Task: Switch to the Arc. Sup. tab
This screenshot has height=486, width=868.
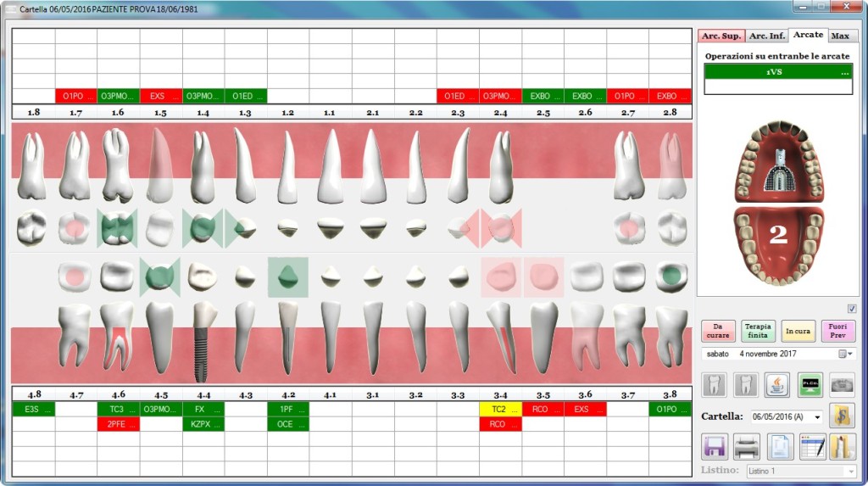Action: [721, 36]
